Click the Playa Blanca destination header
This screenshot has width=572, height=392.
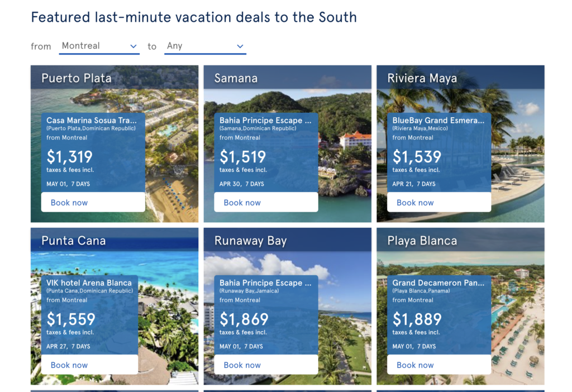[x=417, y=241]
